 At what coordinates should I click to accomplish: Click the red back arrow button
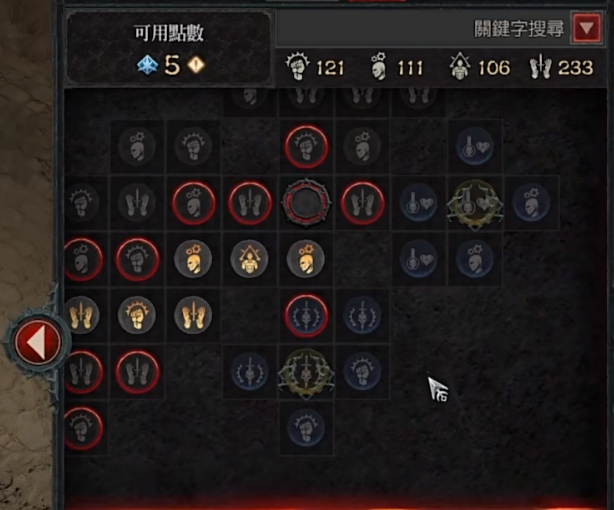click(x=38, y=342)
